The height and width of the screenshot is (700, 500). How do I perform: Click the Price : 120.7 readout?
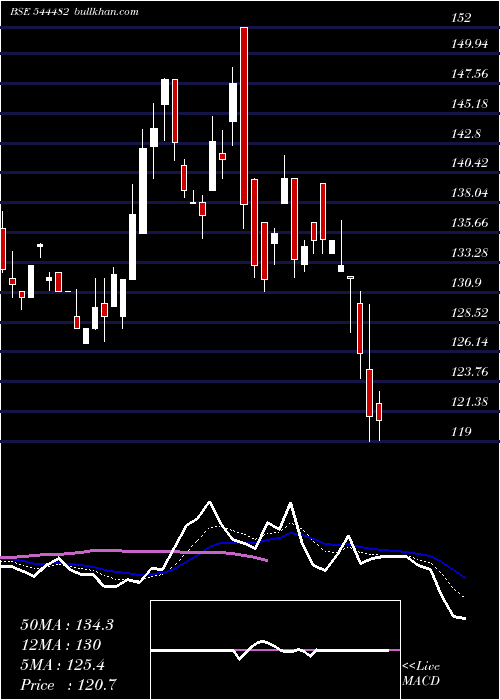click(x=69, y=685)
